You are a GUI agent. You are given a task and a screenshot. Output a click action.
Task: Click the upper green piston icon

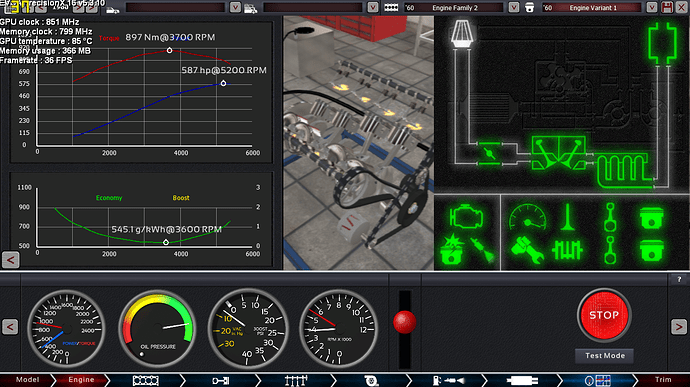[x=651, y=217]
